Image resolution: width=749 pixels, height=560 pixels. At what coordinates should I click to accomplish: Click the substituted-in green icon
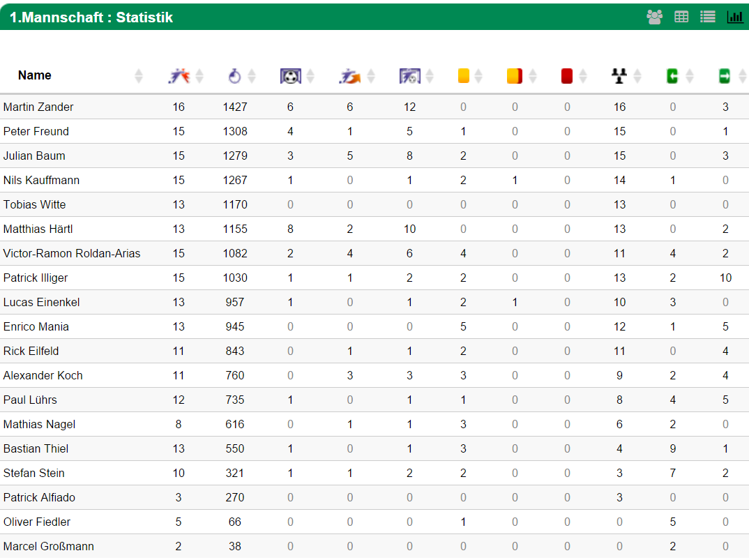pyautogui.click(x=672, y=76)
